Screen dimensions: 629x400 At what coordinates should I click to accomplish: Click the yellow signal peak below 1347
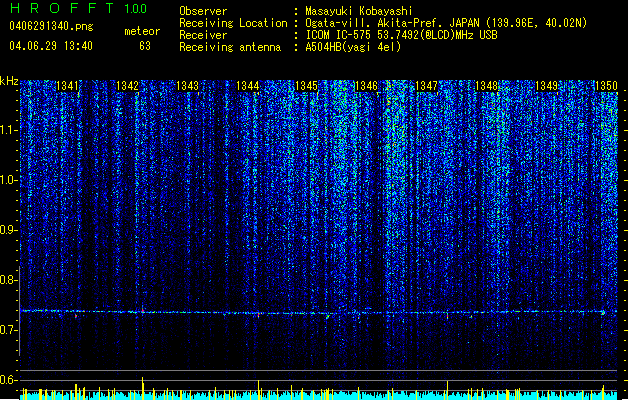pyautogui.click(x=447, y=390)
